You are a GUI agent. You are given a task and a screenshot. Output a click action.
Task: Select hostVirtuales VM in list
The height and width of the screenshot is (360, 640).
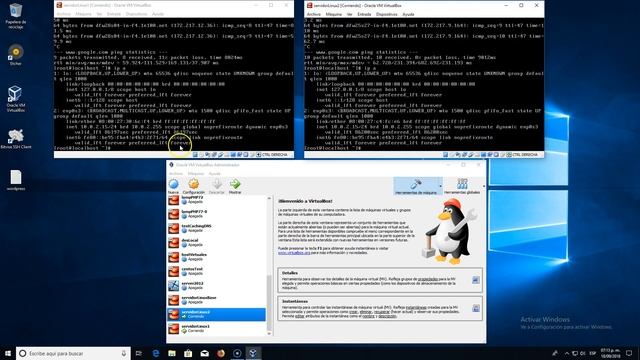(217, 257)
